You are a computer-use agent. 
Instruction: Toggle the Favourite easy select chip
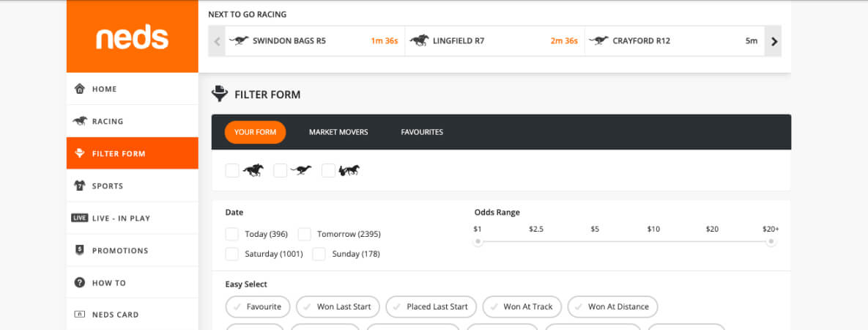click(x=258, y=307)
